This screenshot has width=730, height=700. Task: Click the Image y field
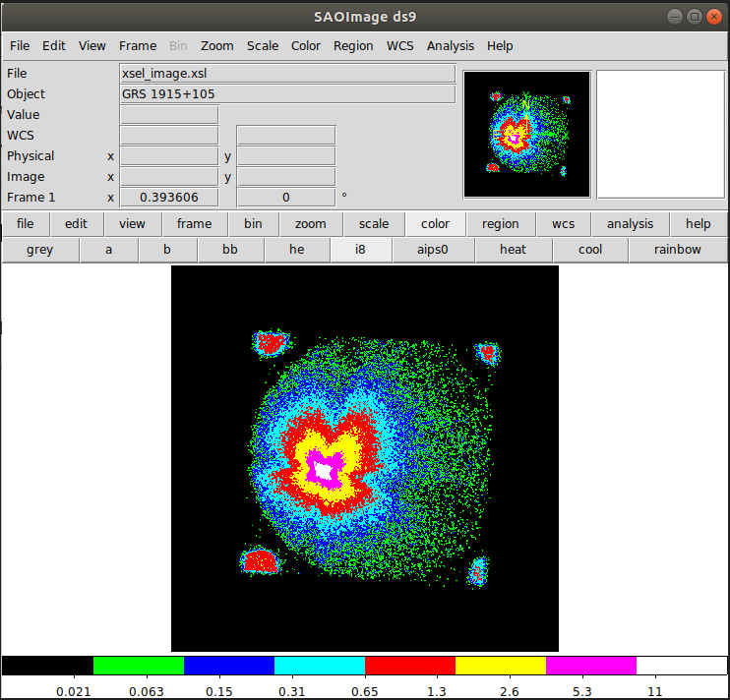(x=286, y=177)
